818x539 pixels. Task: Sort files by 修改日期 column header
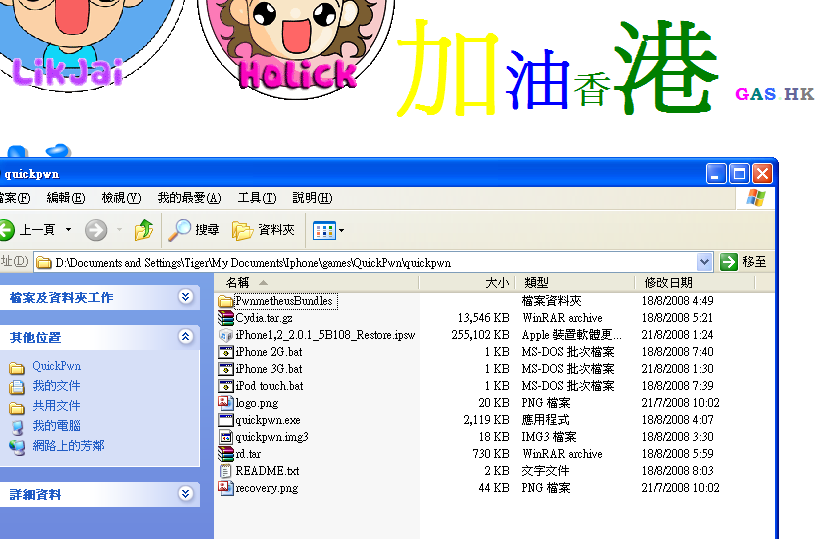coord(668,283)
